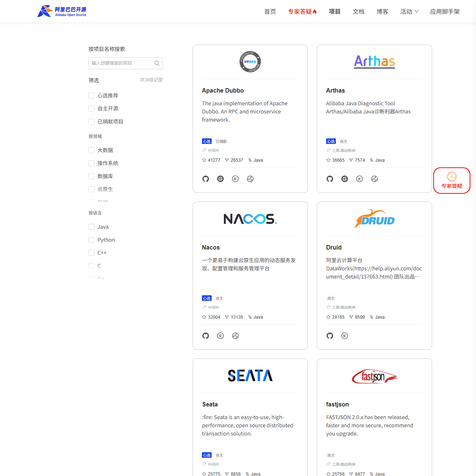The height and width of the screenshot is (476, 476).
Task: Click the GitHub icon on the Druid card
Action: tap(329, 336)
